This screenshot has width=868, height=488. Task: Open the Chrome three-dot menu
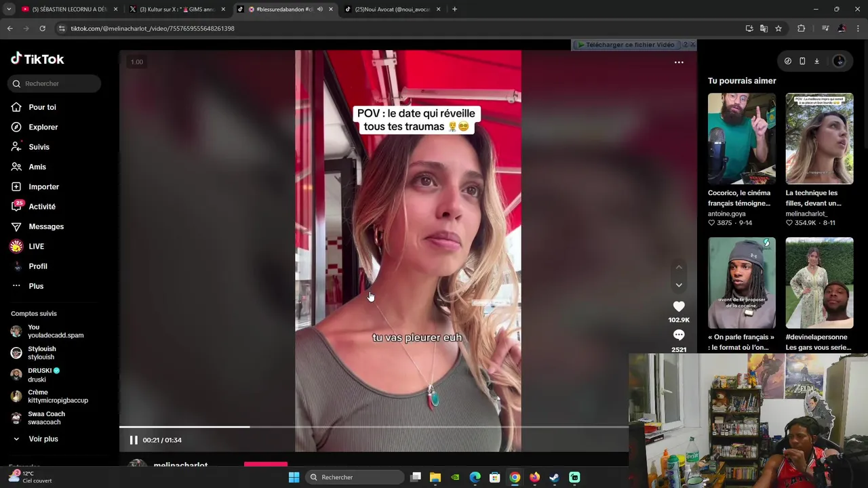click(859, 28)
